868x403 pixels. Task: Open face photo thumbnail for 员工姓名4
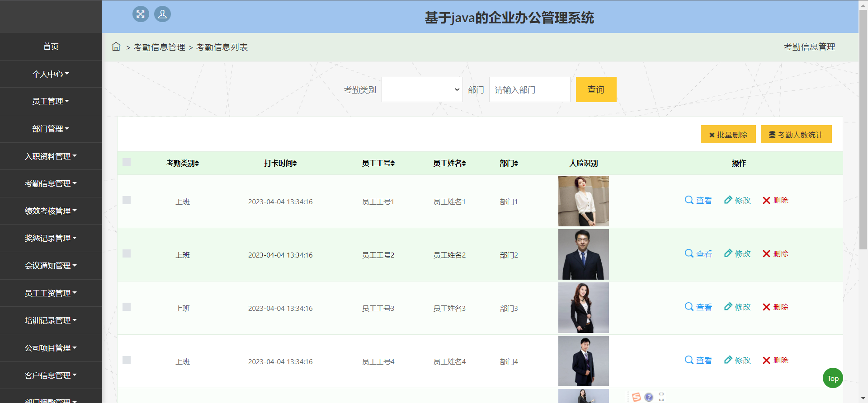click(584, 361)
